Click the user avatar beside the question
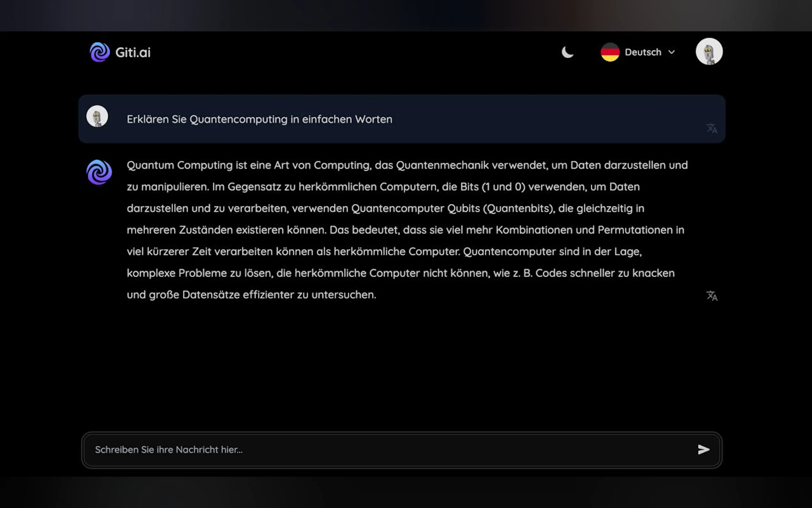The image size is (812, 508). coord(97,116)
